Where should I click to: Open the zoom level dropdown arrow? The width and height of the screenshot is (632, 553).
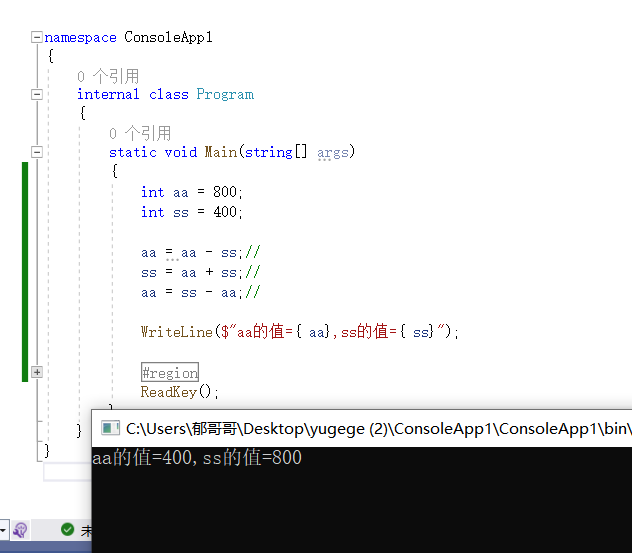click(x=4, y=529)
